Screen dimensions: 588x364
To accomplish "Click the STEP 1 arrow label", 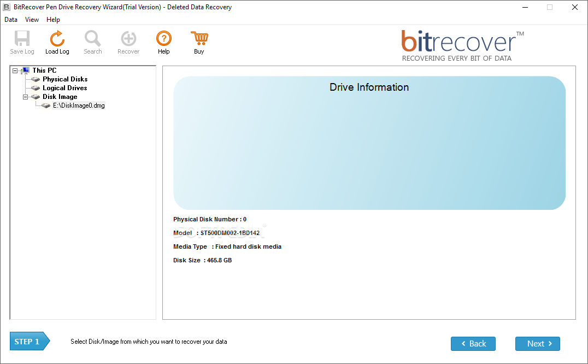I will 30,341.
